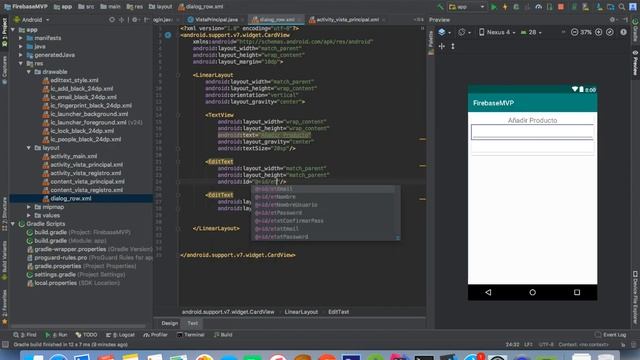Switch to the Design tab
This screenshot has height=360, width=640.
coord(169,323)
